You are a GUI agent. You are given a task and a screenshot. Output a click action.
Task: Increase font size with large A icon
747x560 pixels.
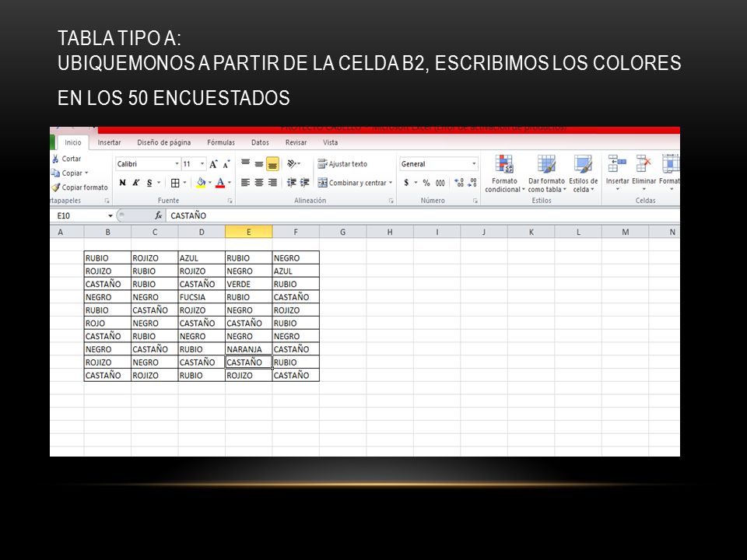(x=213, y=164)
